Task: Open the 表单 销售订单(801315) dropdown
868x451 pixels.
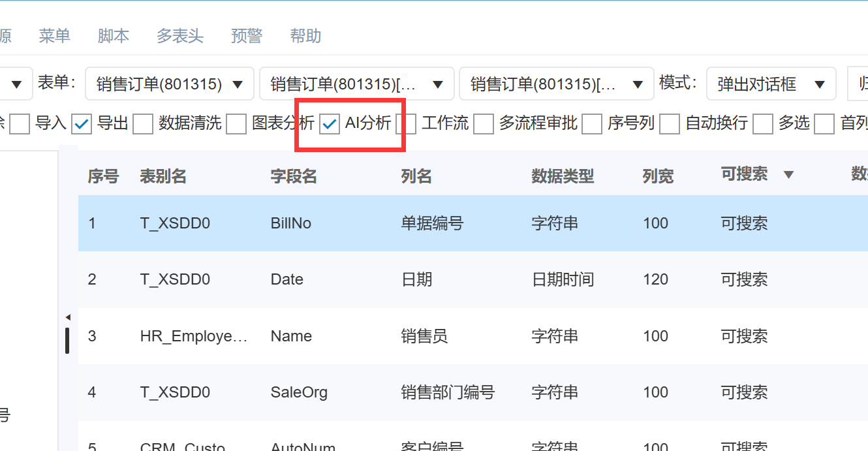Action: click(x=170, y=84)
